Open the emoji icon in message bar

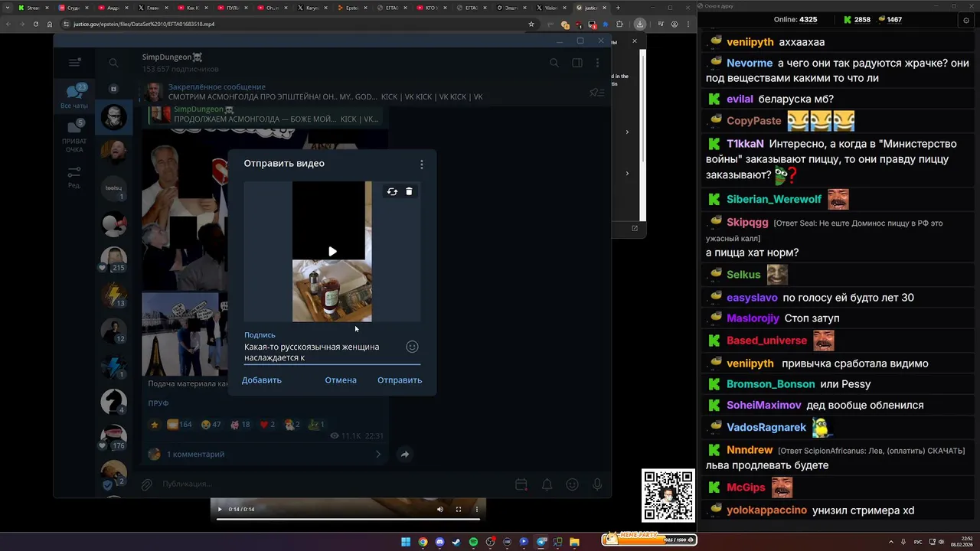572,484
